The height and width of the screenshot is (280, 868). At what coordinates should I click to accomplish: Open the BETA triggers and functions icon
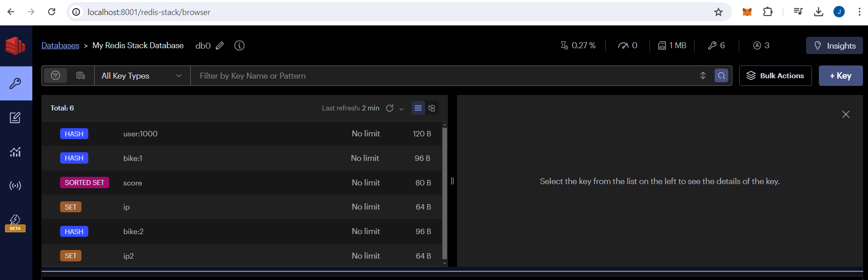[x=15, y=223]
